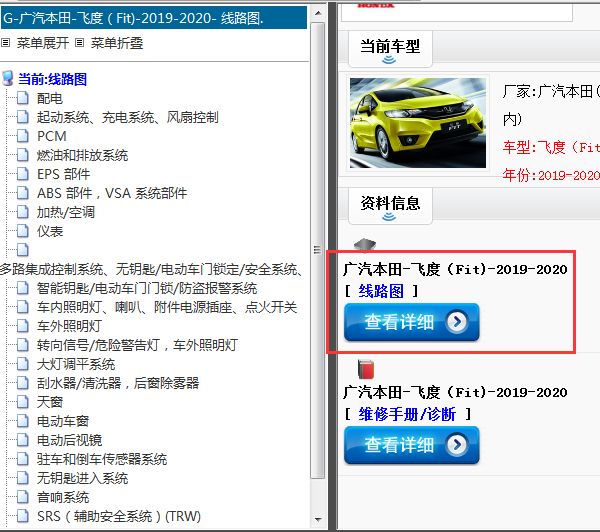Image resolution: width=600 pixels, height=532 pixels.
Task: Select the 当前车型 tab
Action: 390,49
